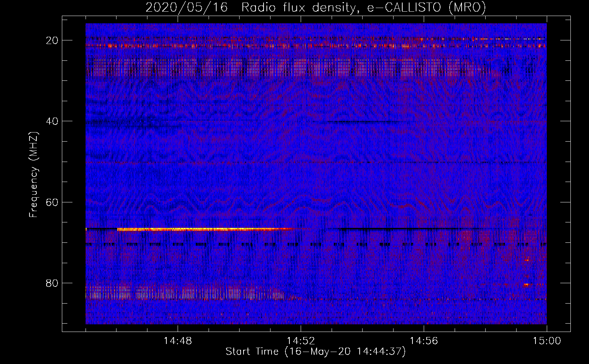The height and width of the screenshot is (364, 589).
Task: Click the plot title "Radio flux density, e-CALLISTO (MRO)"
Action: (x=363, y=8)
